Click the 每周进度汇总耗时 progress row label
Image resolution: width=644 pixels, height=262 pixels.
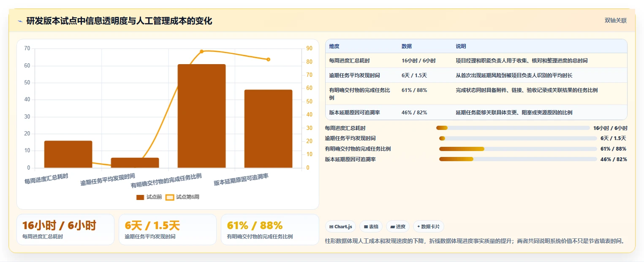[345, 128]
